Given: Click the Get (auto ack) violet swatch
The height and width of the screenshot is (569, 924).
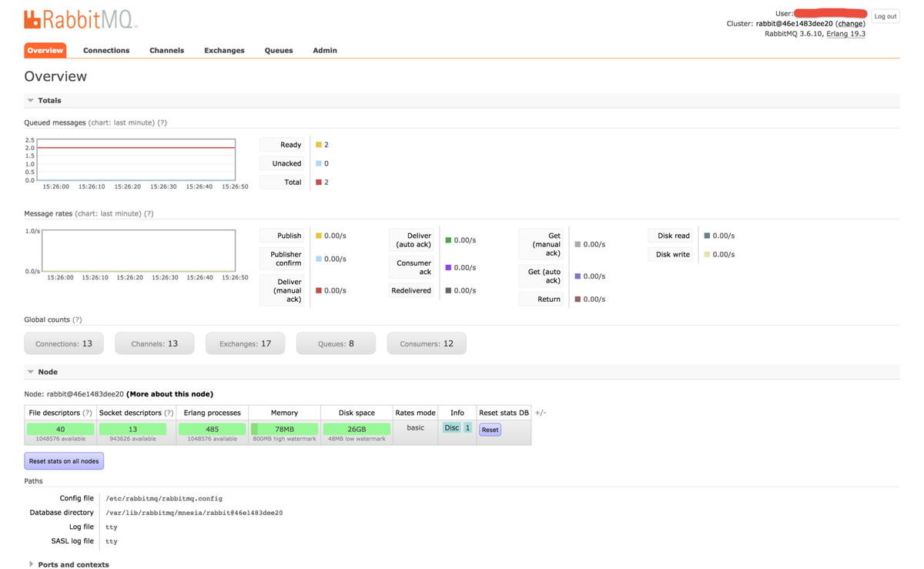Looking at the screenshot, I should coord(577,276).
